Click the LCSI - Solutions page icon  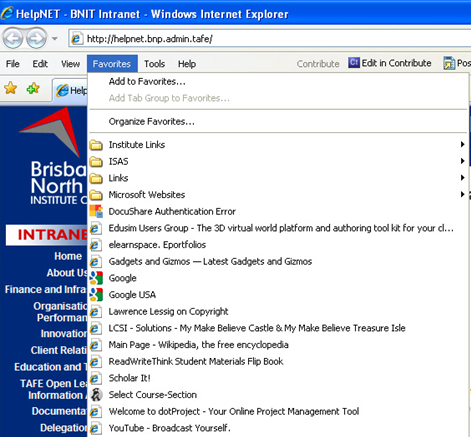point(95,328)
